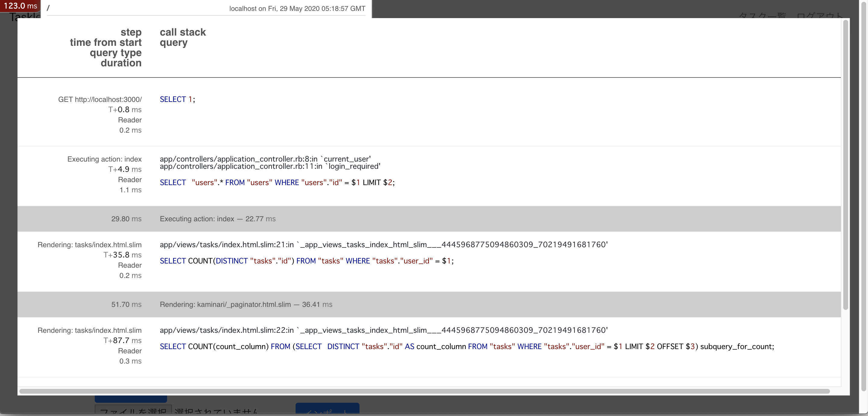Click the "/" request path header
868x416 pixels.
48,8
